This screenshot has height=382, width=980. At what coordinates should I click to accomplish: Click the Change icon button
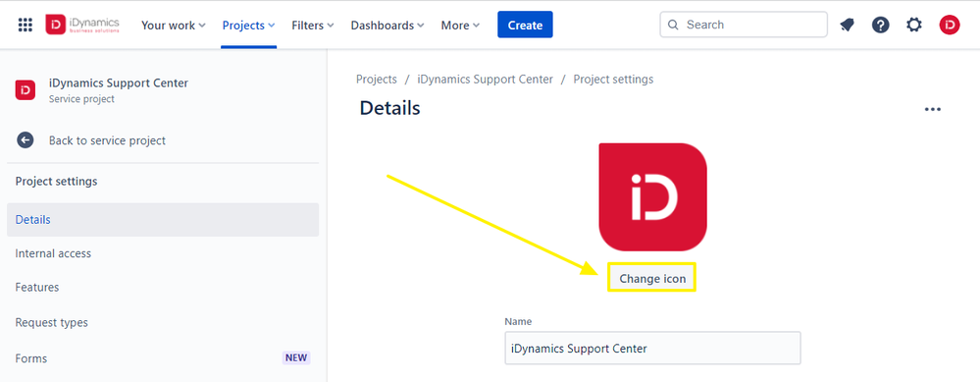(x=652, y=279)
